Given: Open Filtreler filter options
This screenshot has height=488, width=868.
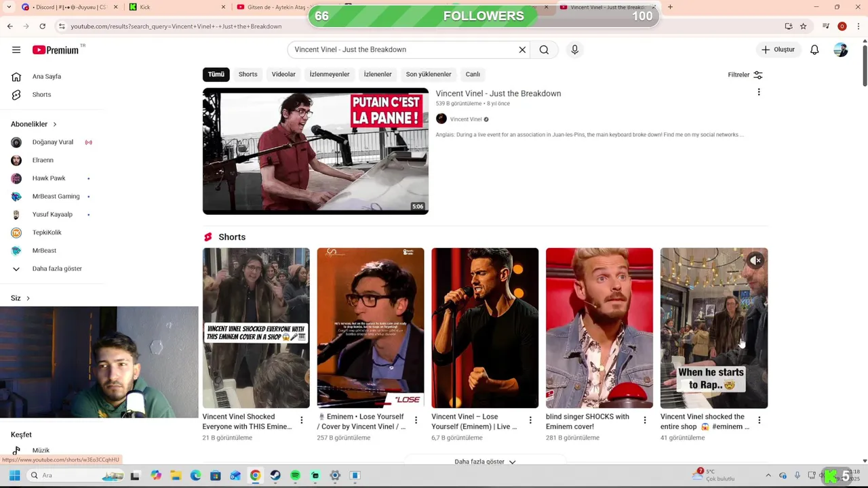Looking at the screenshot, I should tap(745, 75).
